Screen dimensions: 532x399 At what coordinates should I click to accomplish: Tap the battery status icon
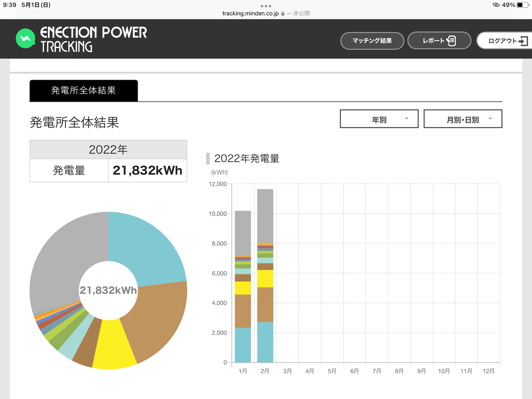point(523,5)
